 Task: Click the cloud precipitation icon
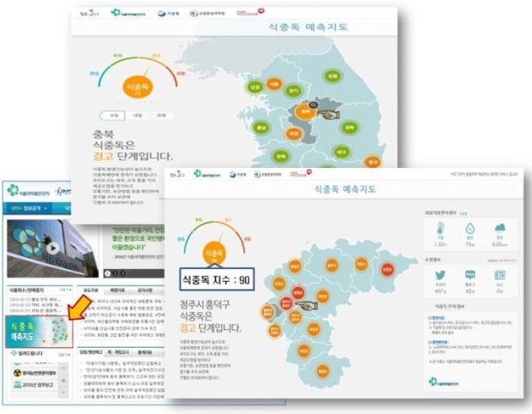point(500,228)
